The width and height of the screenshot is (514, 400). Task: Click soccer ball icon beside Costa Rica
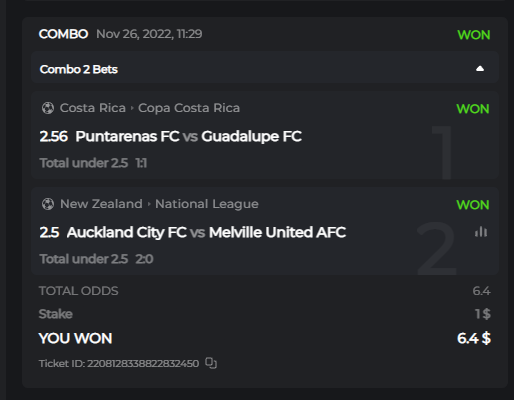[x=48, y=108]
